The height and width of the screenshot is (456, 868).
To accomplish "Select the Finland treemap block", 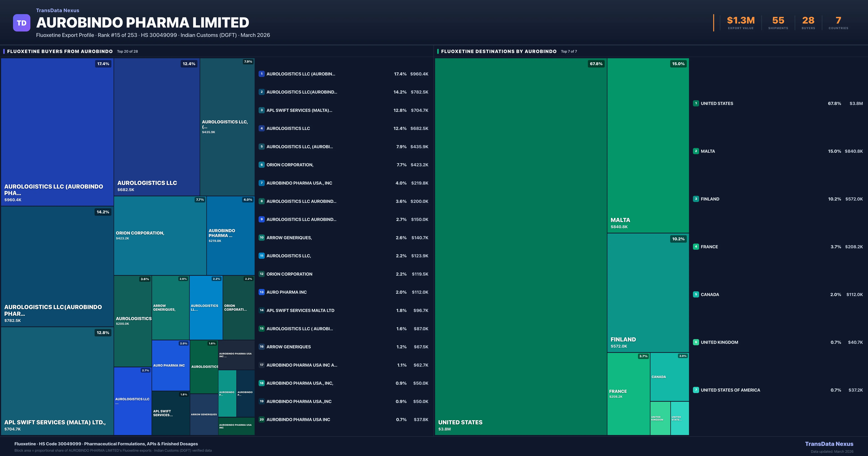I will (648, 293).
